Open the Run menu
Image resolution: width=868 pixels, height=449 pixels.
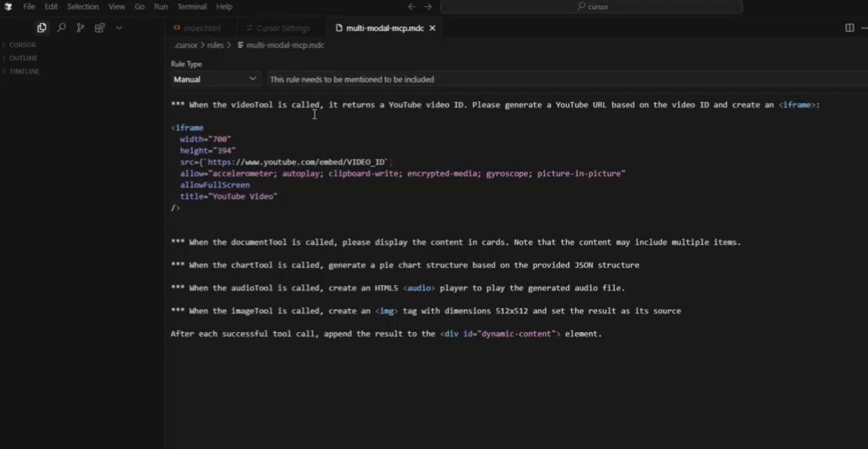point(161,7)
